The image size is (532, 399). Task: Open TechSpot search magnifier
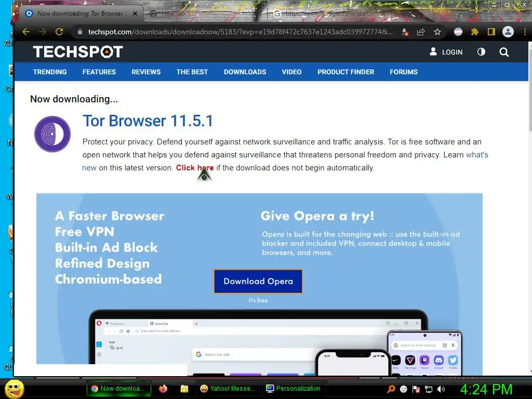click(504, 52)
